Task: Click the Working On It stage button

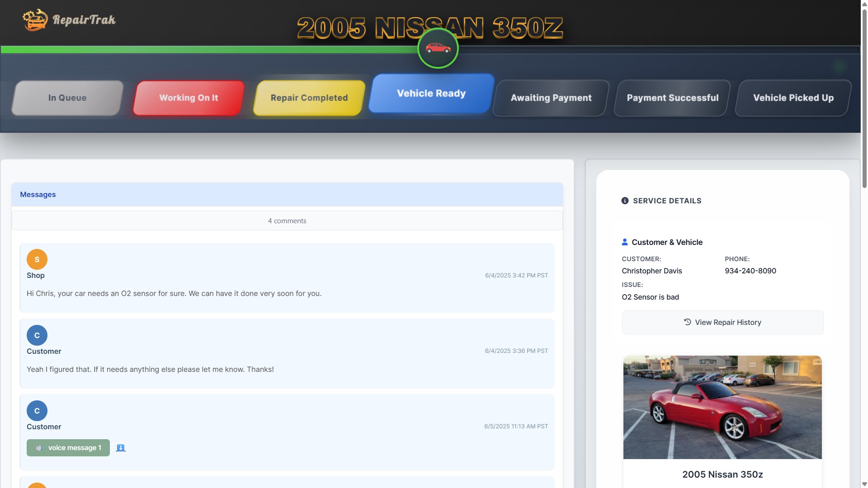Action: [189, 98]
